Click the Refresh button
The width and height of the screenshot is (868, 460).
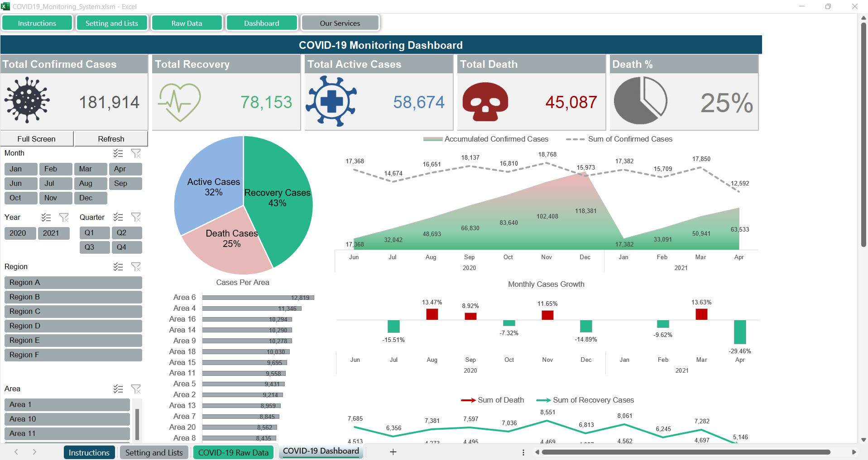(x=111, y=139)
